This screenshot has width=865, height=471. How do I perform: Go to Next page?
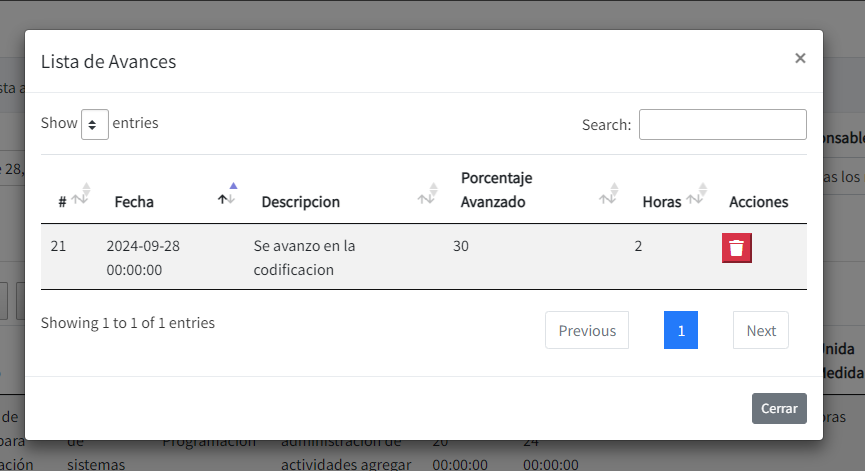click(760, 331)
